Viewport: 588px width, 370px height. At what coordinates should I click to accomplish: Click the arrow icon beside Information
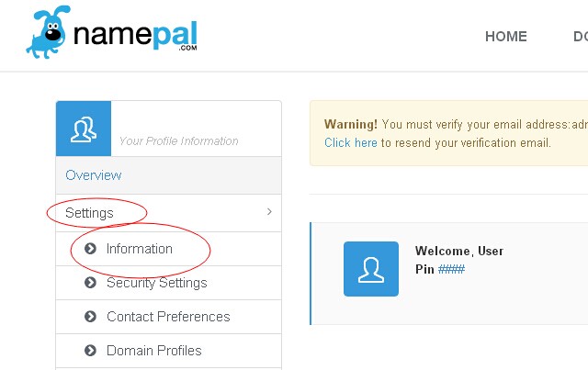[x=90, y=249]
